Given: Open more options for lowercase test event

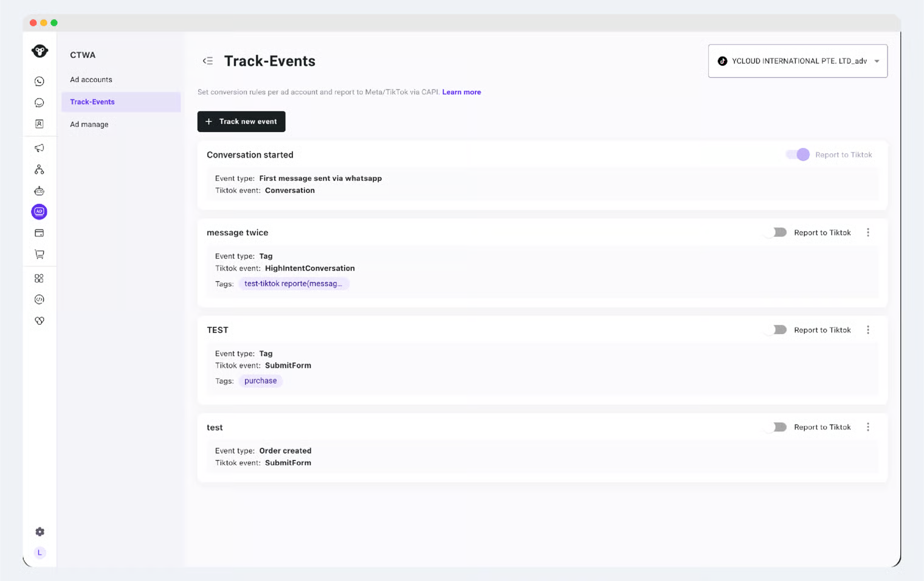Looking at the screenshot, I should tap(868, 427).
